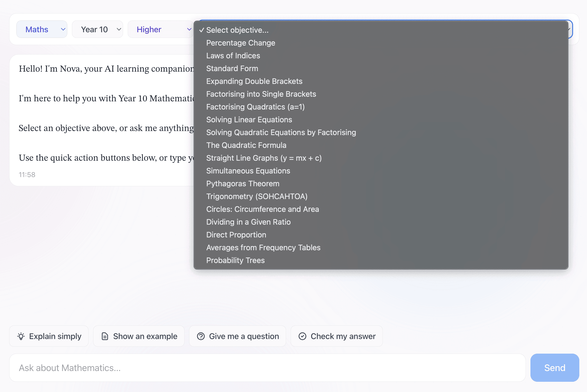Pick Trigonometry (SOHCAHTOA) objective

(x=257, y=197)
